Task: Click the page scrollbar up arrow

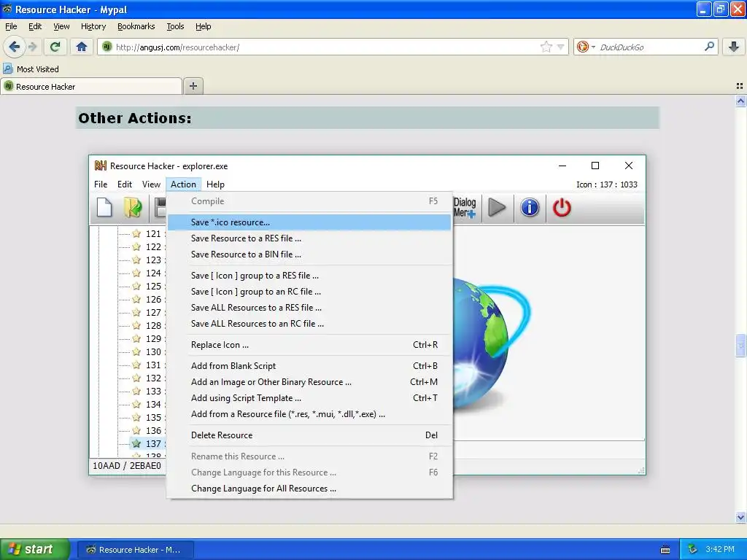Action: [x=740, y=101]
